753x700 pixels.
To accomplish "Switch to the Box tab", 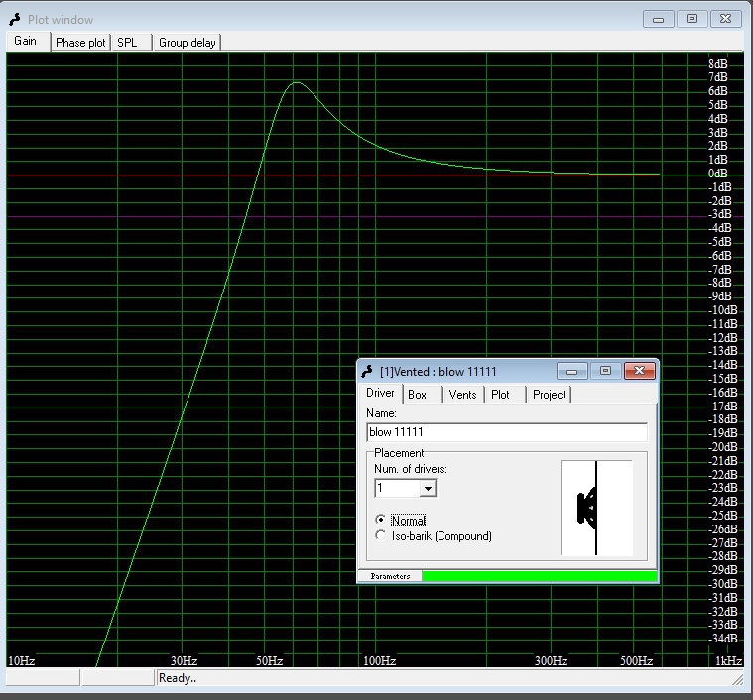I will point(422,395).
